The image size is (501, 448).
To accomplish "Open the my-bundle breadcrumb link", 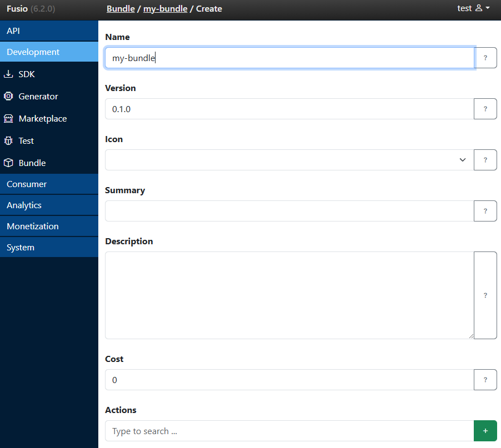I will pos(166,8).
